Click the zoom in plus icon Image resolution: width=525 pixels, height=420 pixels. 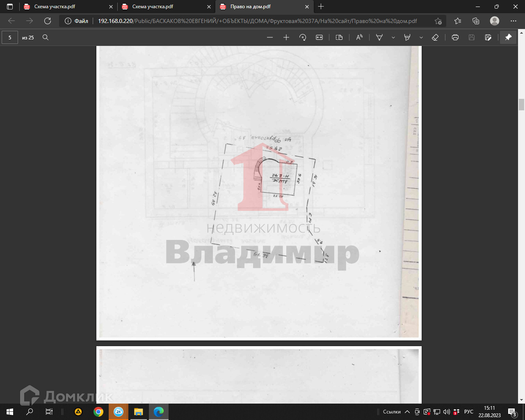click(x=286, y=37)
